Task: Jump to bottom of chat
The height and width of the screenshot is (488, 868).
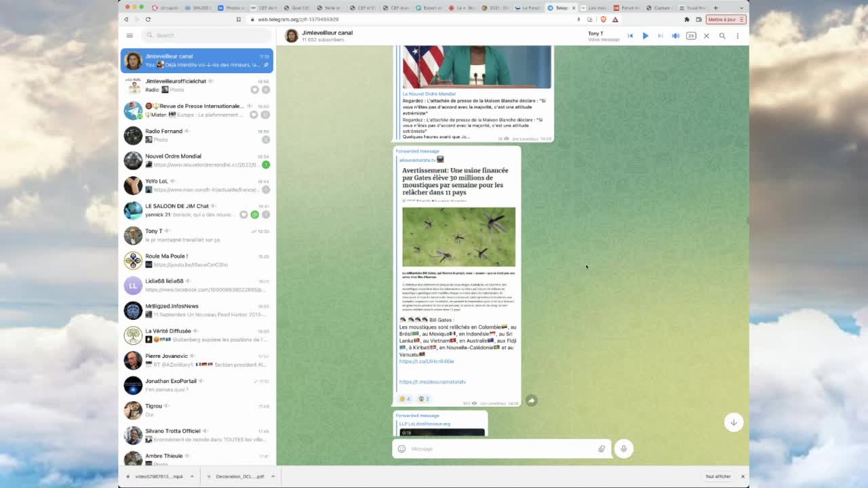Action: point(733,422)
